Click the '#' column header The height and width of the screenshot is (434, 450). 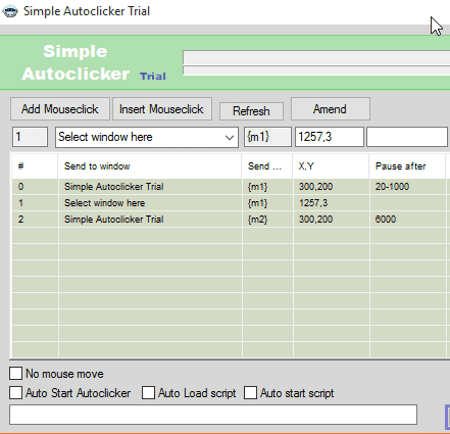pos(35,166)
